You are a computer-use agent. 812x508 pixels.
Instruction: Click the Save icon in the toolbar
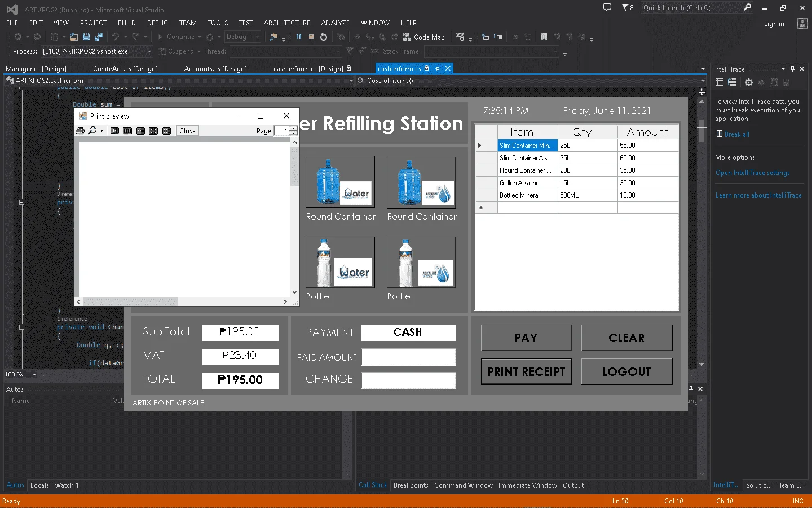[x=86, y=37]
